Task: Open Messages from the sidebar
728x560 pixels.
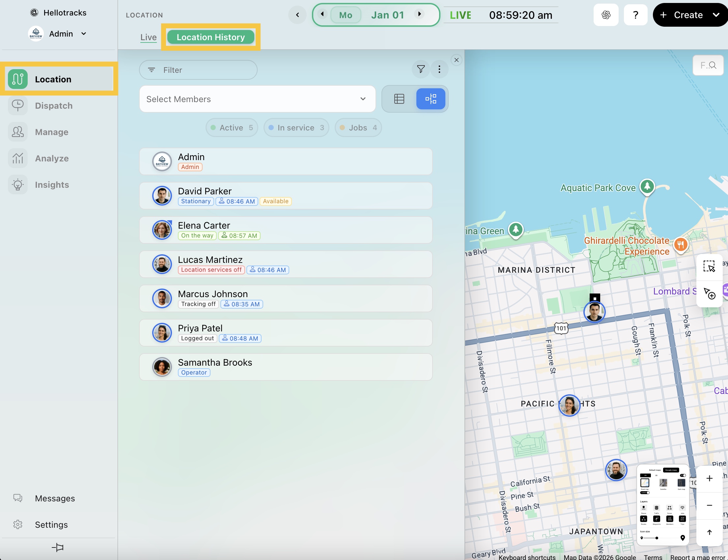Action: pos(55,498)
